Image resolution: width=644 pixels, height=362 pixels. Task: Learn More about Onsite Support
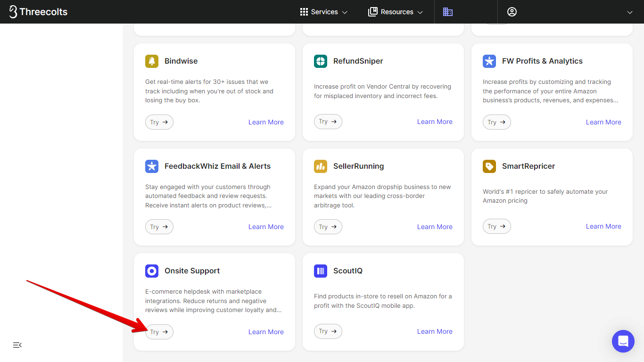click(x=266, y=332)
